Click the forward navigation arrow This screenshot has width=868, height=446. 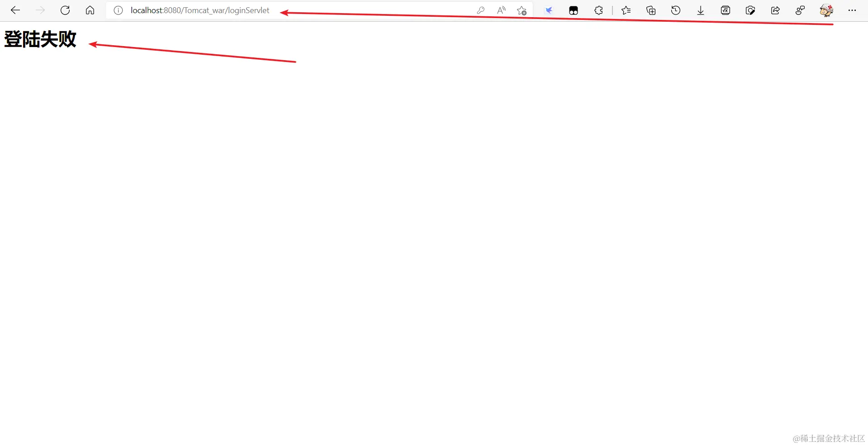coord(40,10)
